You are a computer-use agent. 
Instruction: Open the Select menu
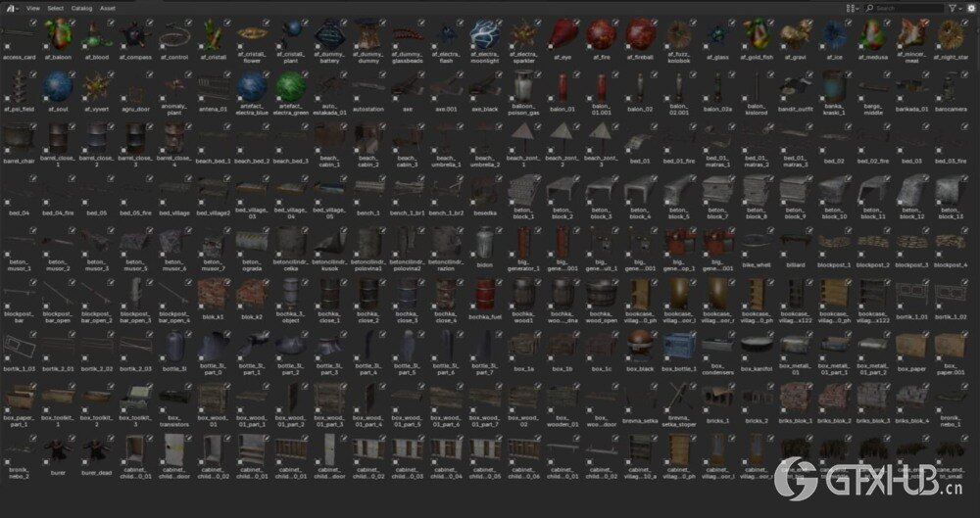coord(56,8)
